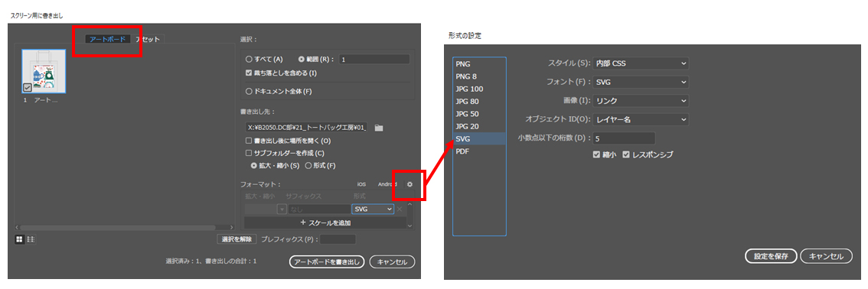This screenshot has height=289, width=868.
Task: Choose ドキュメント全体 (F) option
Action: pyautogui.click(x=249, y=91)
